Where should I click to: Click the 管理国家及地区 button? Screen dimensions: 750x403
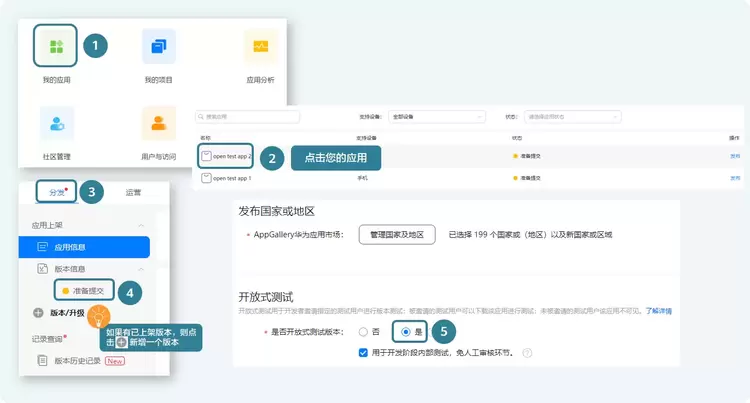398,235
